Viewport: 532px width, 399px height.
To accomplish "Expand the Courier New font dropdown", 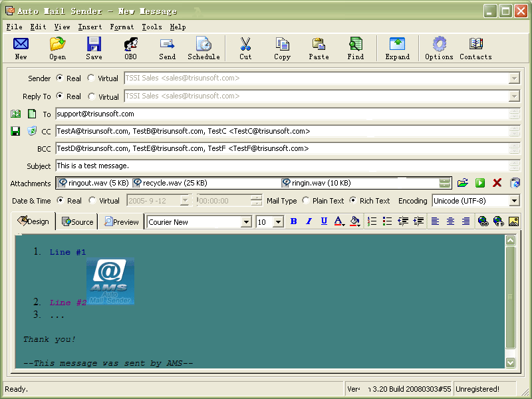I will click(x=245, y=222).
